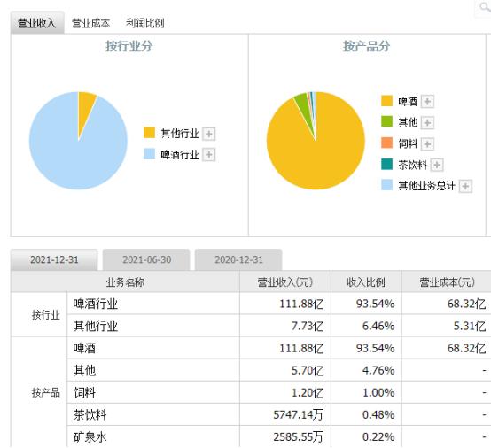Switch to the 利润比例 tab
Image resolution: width=491 pixels, height=448 pixels.
point(145,23)
